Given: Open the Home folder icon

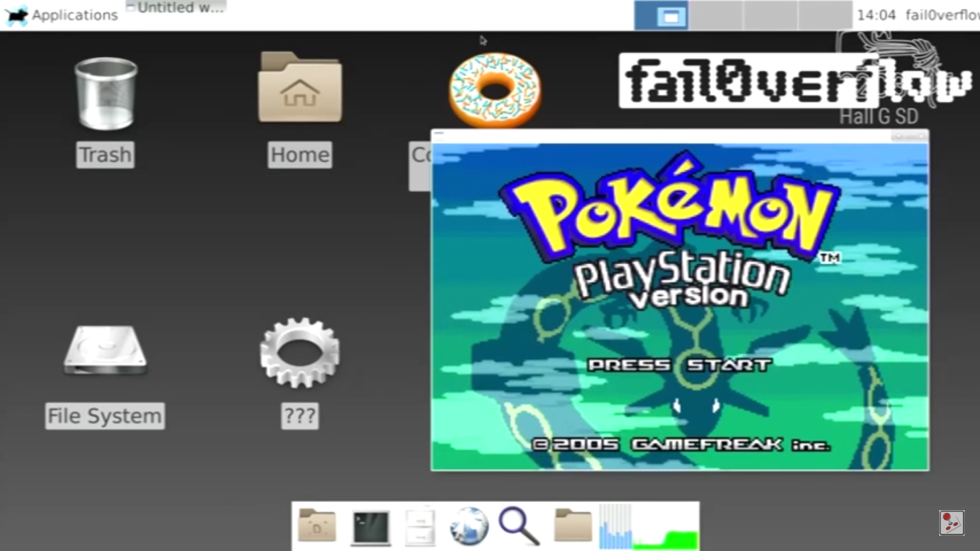Looking at the screenshot, I should point(300,89).
